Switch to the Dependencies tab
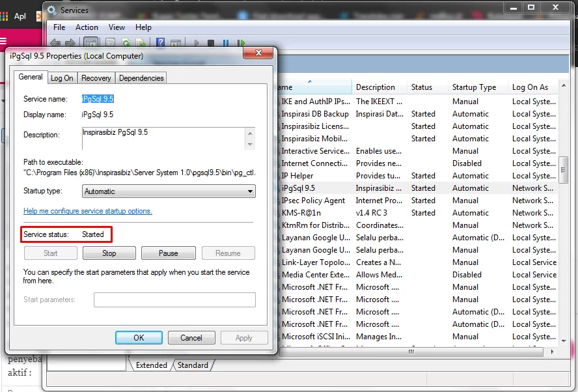The height and width of the screenshot is (392, 578). [x=141, y=77]
